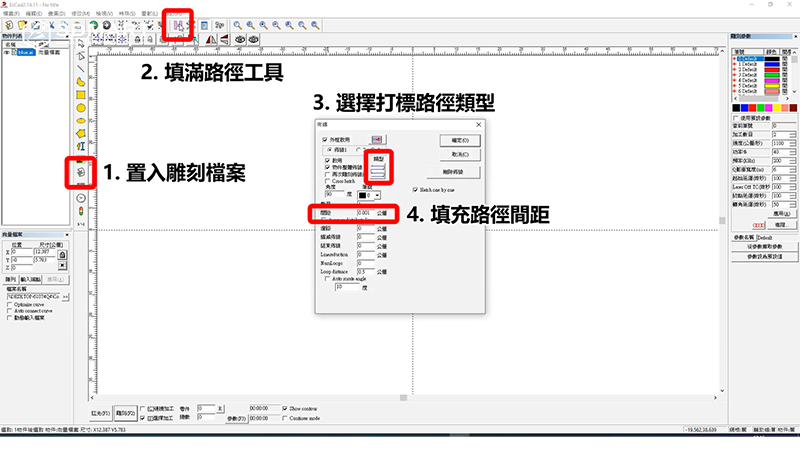Enable the Optimize curve checkbox

9,305
